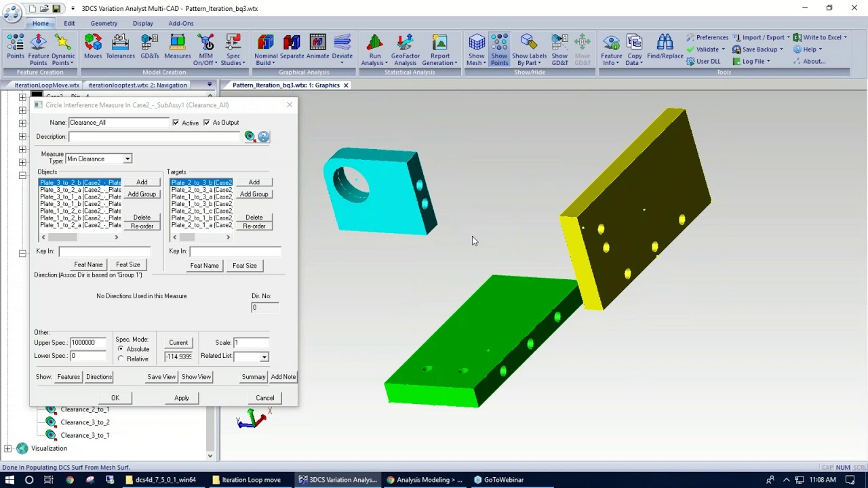Switch to IterationLoopMove.wtx tab
Image resolution: width=868 pixels, height=488 pixels.
coord(47,85)
